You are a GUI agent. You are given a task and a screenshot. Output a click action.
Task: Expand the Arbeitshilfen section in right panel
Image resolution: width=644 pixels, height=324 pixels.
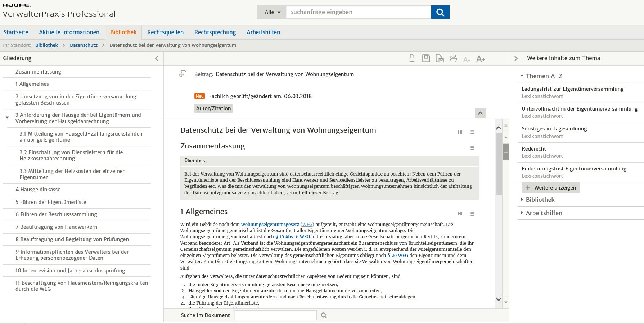522,213
